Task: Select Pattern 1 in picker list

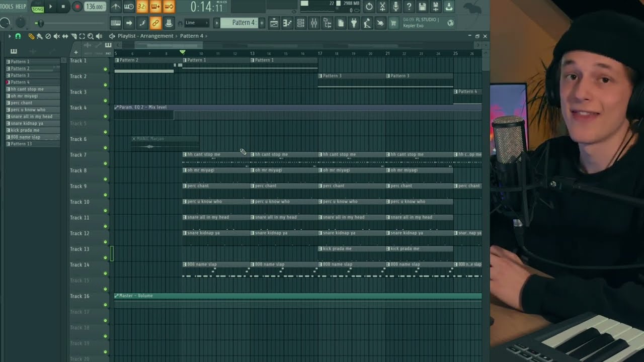Action: click(33, 61)
